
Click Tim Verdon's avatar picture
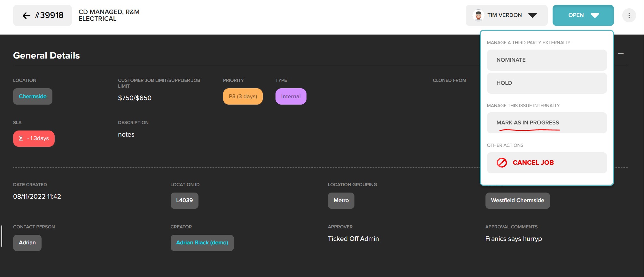pos(478,15)
